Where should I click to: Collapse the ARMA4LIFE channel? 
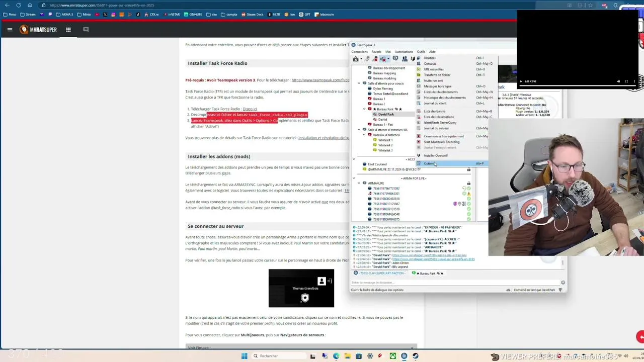(359, 183)
